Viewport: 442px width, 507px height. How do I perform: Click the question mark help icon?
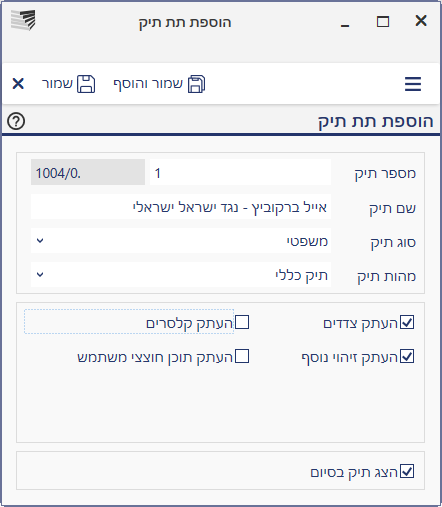[x=16, y=121]
